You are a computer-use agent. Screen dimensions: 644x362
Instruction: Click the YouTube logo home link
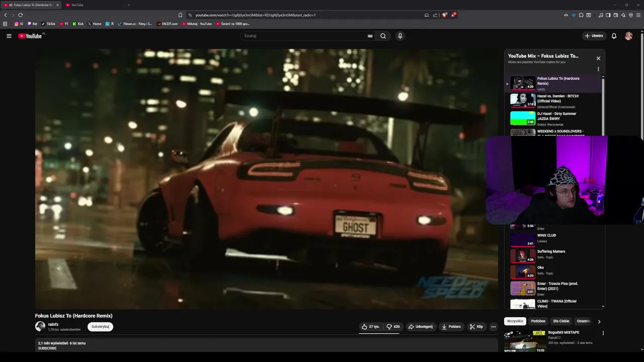tap(30, 36)
